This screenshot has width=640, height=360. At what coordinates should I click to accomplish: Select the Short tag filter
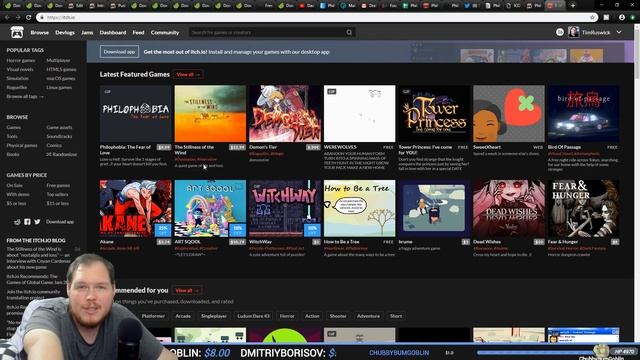pyautogui.click(x=396, y=316)
